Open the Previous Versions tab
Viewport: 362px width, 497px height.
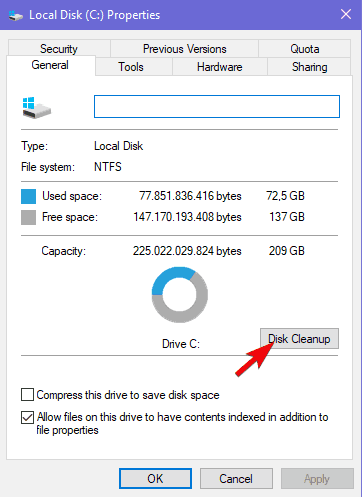click(x=185, y=49)
